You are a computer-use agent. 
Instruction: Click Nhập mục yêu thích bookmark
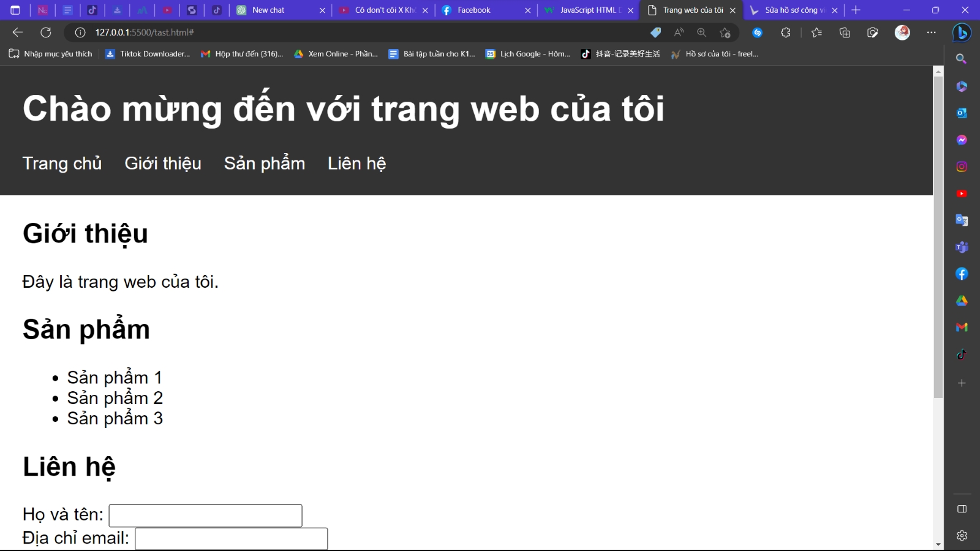pyautogui.click(x=51, y=54)
